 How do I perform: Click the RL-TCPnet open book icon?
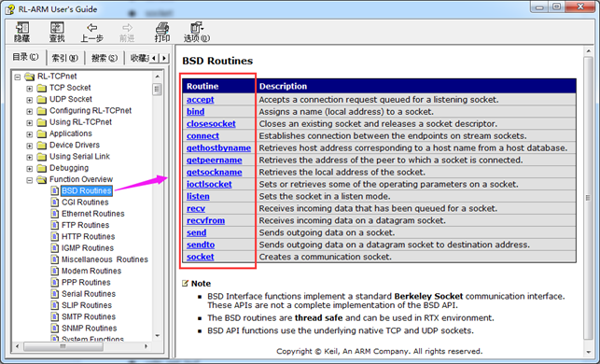(30, 77)
